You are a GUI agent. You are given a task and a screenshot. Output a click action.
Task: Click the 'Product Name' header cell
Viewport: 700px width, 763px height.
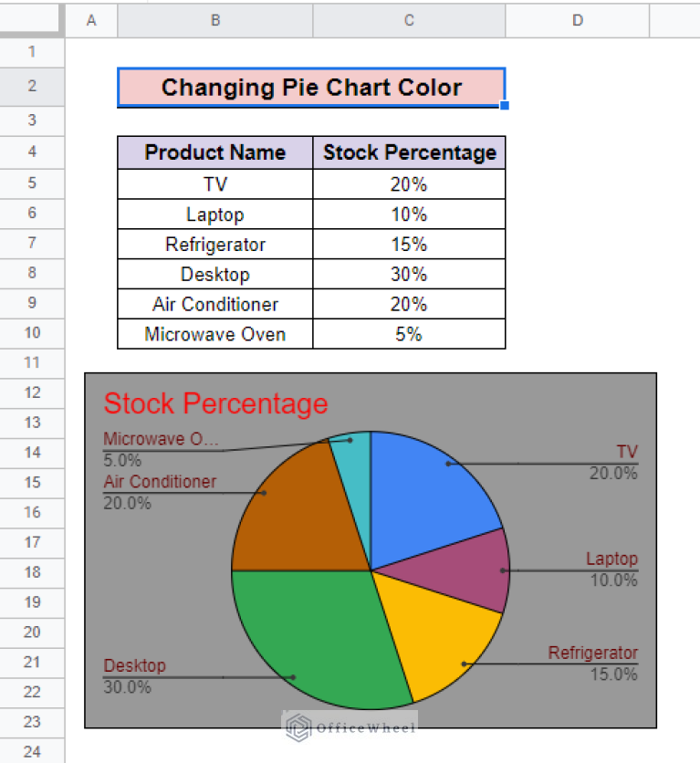coord(215,152)
